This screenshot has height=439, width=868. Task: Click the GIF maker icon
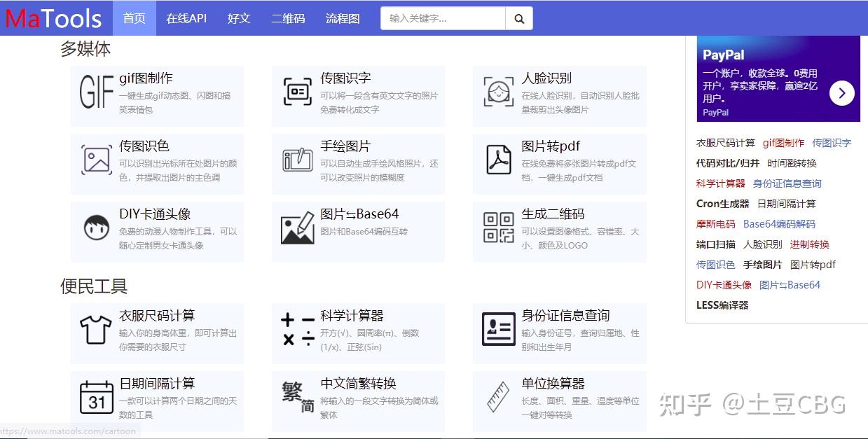97,92
